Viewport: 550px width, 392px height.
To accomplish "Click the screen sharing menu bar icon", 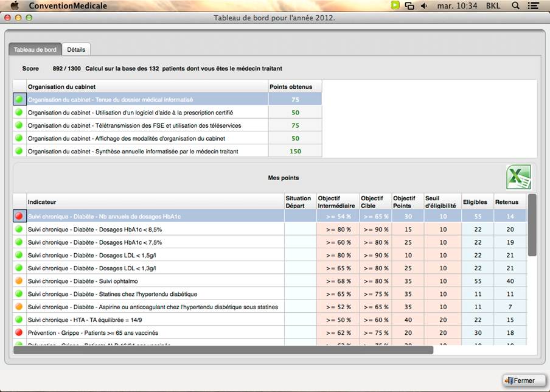I will [x=409, y=5].
